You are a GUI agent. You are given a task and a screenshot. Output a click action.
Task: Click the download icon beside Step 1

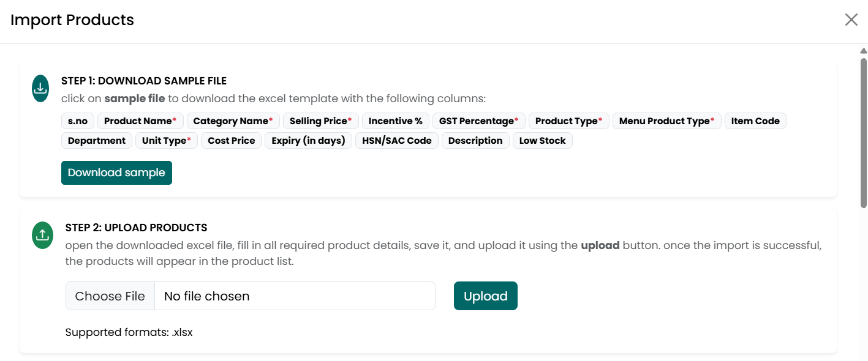pyautogui.click(x=40, y=89)
